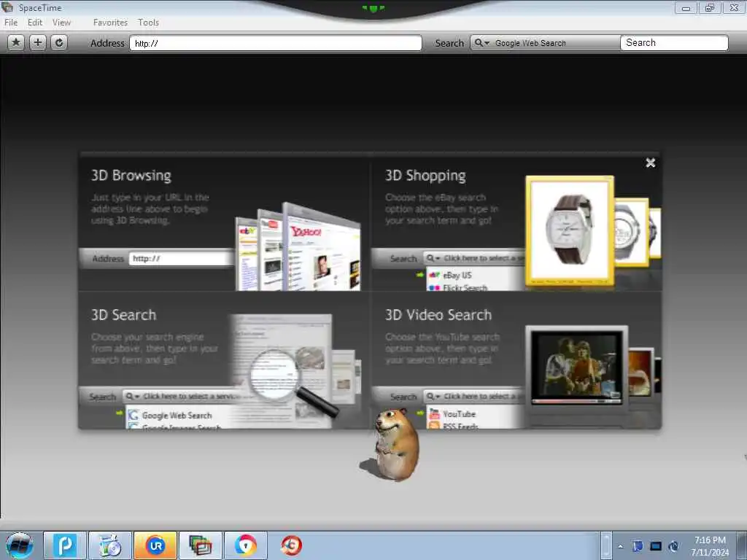
Task: Open a new page with the plus button
Action: (x=38, y=43)
